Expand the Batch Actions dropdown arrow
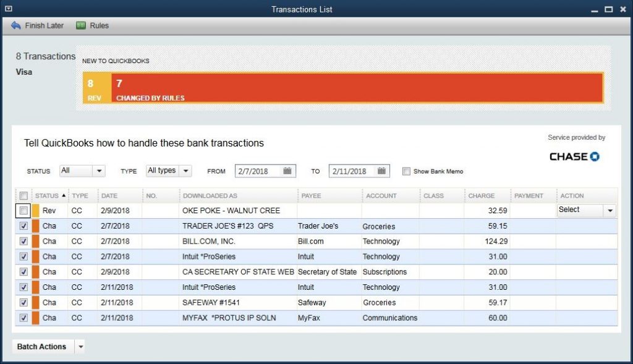 click(x=81, y=347)
